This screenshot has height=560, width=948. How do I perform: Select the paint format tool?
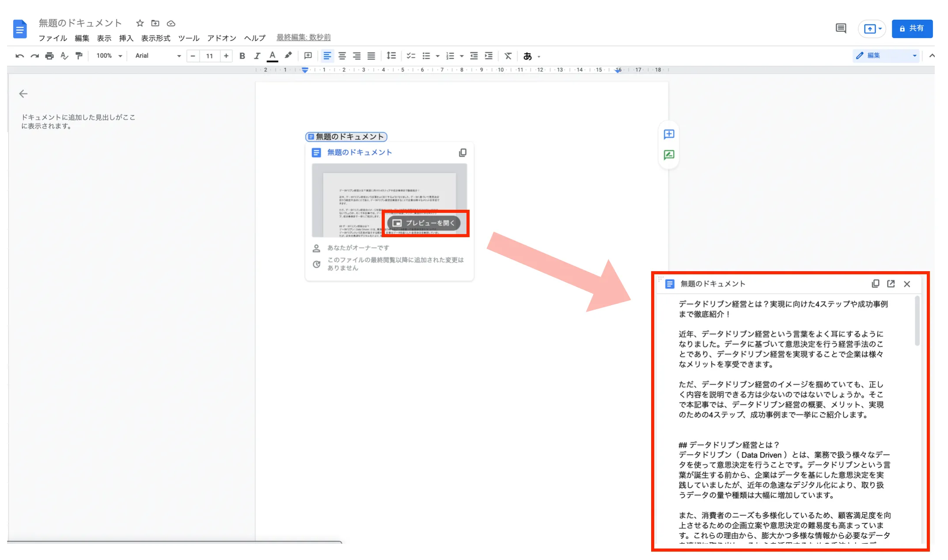coord(79,56)
